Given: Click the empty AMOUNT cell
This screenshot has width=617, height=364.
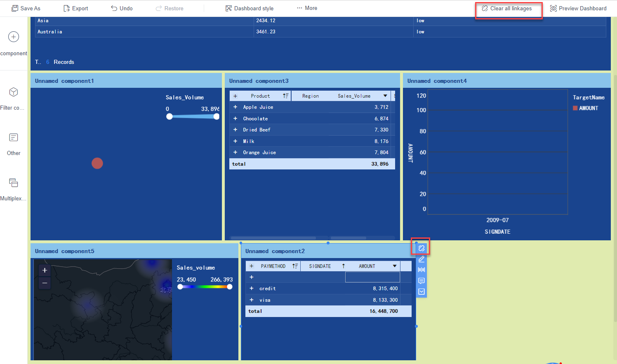Looking at the screenshot, I should tap(372, 277).
